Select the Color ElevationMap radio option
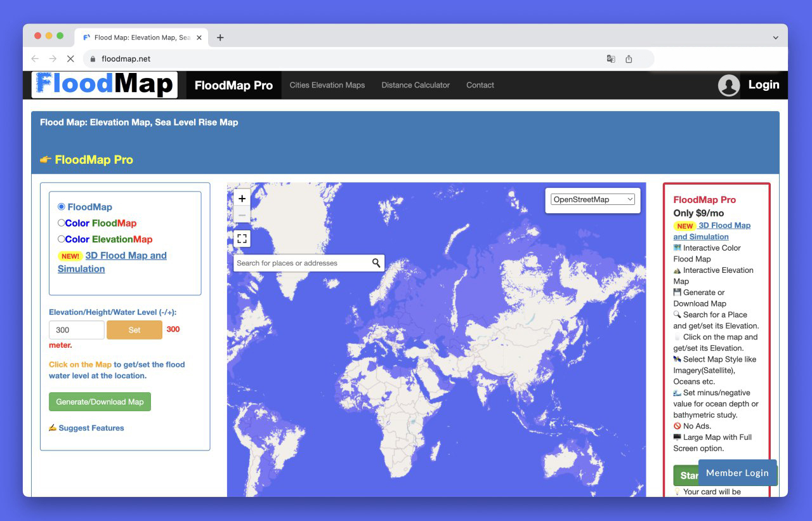Screen dimensions: 812x521 pyautogui.click(x=62, y=239)
